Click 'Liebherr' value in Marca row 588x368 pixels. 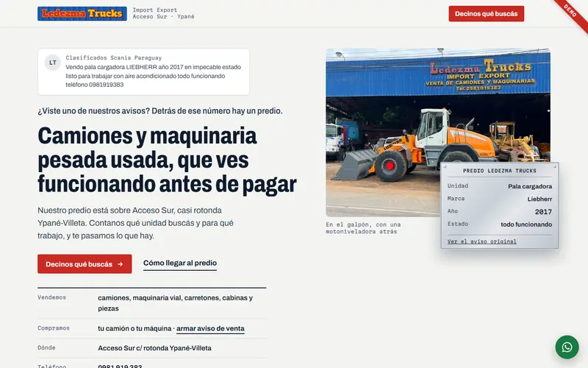tap(539, 199)
